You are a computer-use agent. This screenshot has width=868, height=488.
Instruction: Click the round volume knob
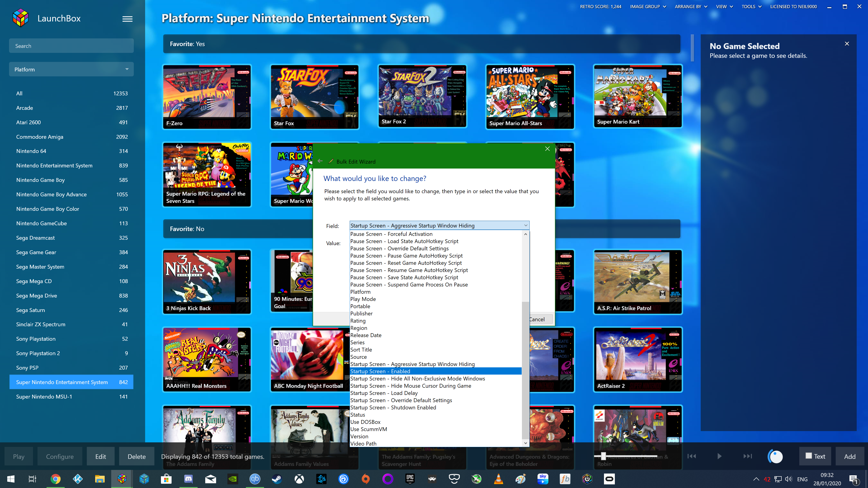[775, 456]
